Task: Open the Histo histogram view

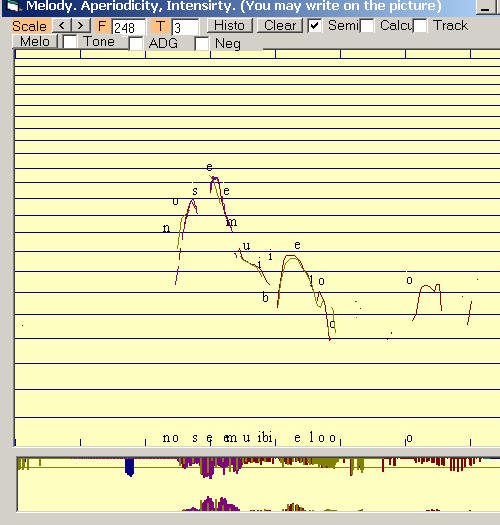Action: (229, 25)
